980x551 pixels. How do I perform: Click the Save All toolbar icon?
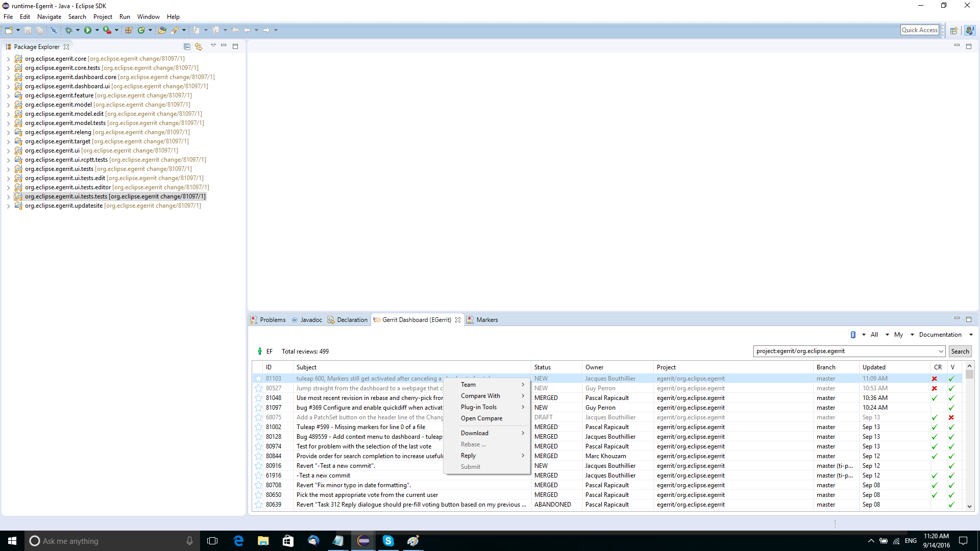(39, 30)
